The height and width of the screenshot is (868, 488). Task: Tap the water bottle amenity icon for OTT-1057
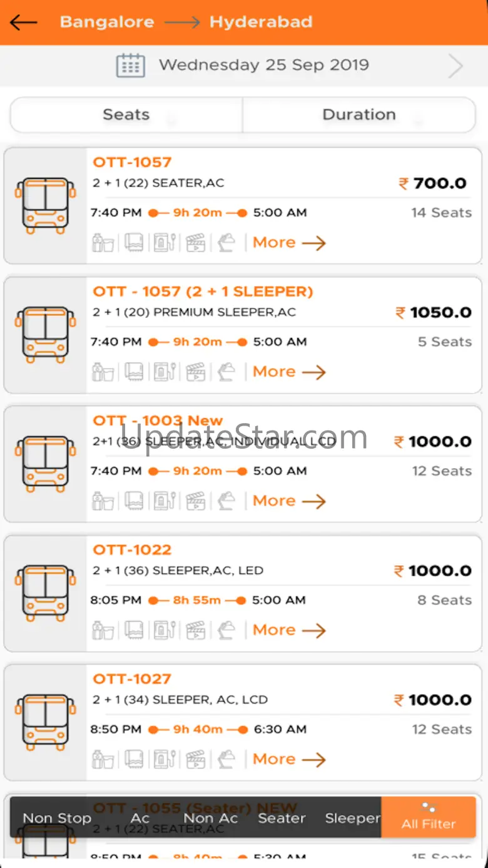103,242
